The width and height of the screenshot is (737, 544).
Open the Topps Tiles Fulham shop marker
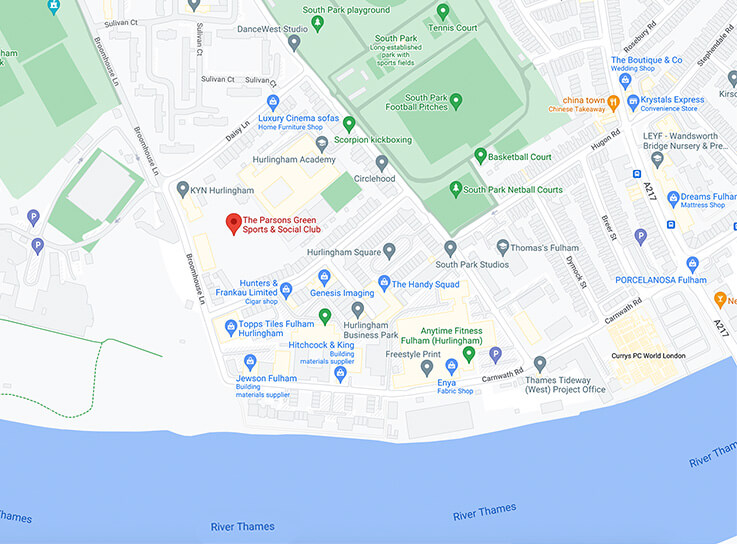(x=230, y=328)
